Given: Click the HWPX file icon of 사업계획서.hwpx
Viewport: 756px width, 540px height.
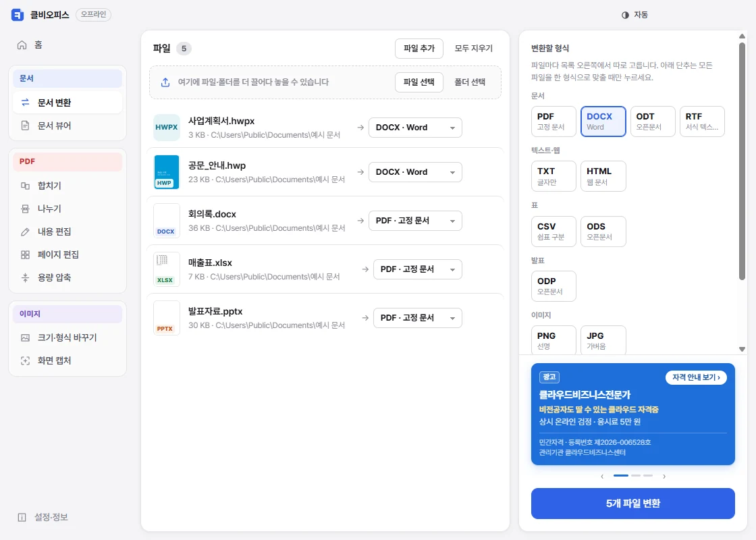Looking at the screenshot, I should pyautogui.click(x=166, y=128).
